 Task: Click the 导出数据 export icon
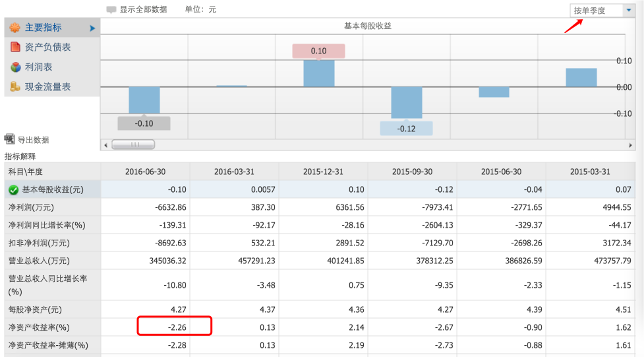pos(9,139)
